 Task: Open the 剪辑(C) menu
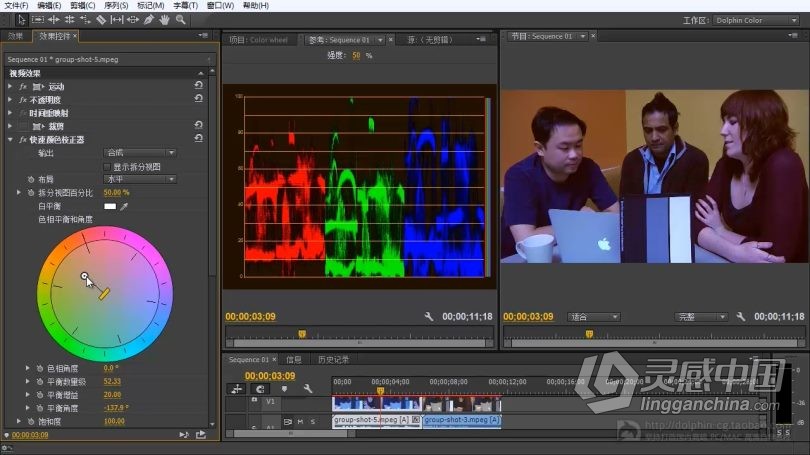click(x=83, y=5)
